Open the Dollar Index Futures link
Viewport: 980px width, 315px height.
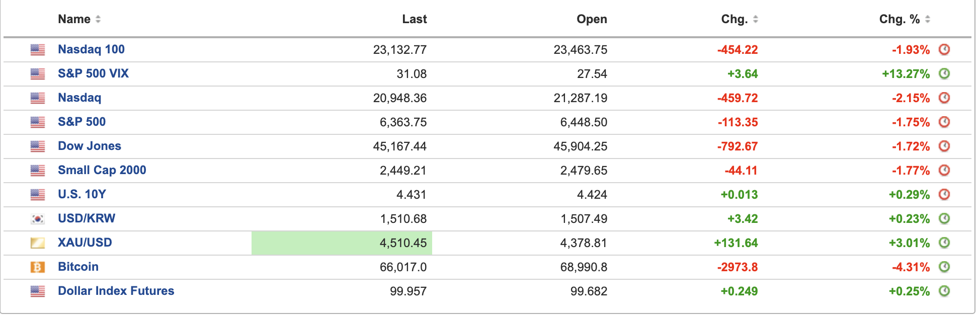tap(116, 291)
